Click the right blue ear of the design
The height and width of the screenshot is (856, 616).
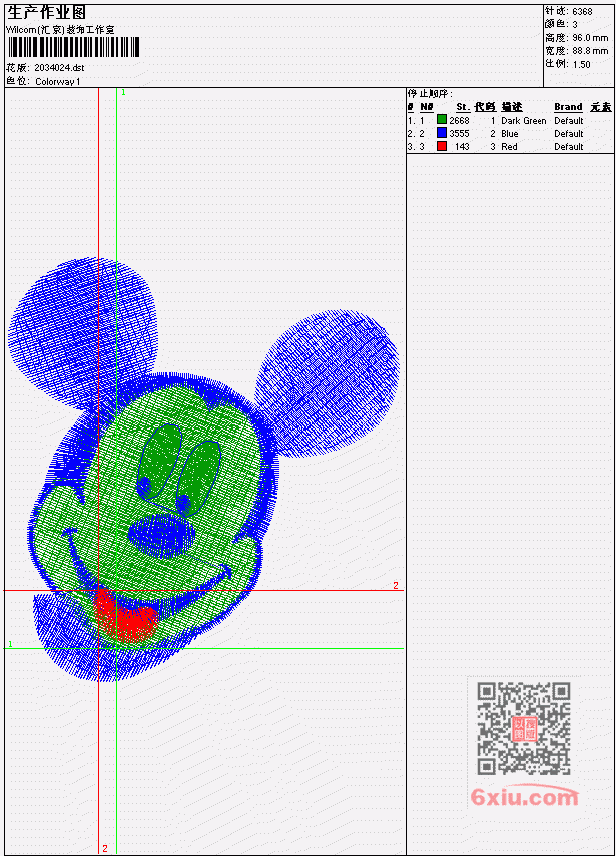click(x=327, y=383)
